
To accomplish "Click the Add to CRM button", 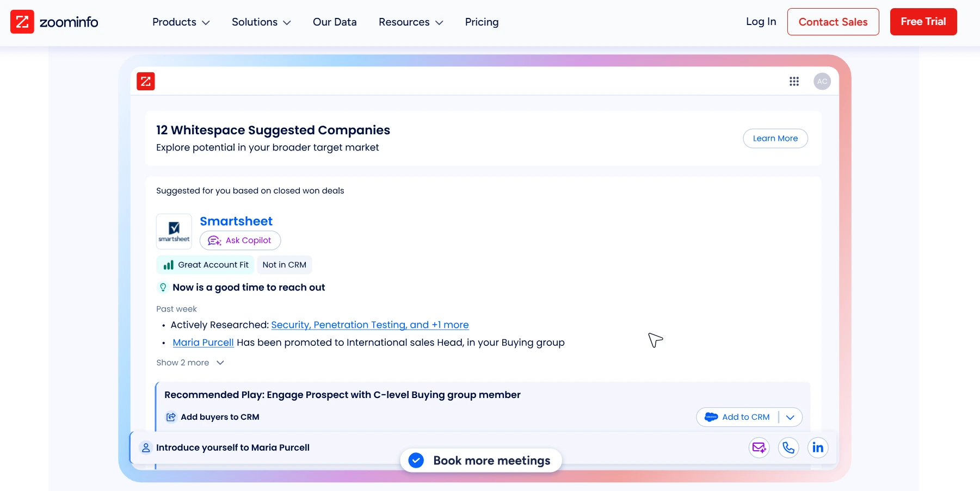I will (x=737, y=417).
